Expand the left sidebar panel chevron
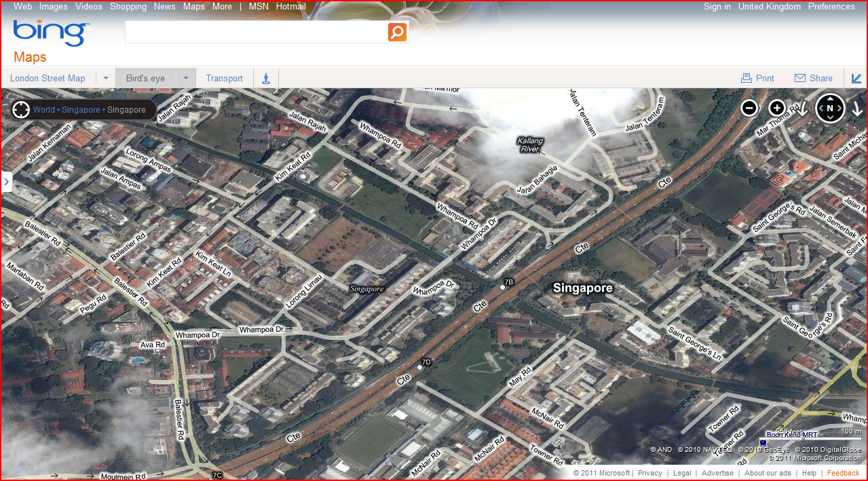This screenshot has width=868, height=481. (7, 182)
